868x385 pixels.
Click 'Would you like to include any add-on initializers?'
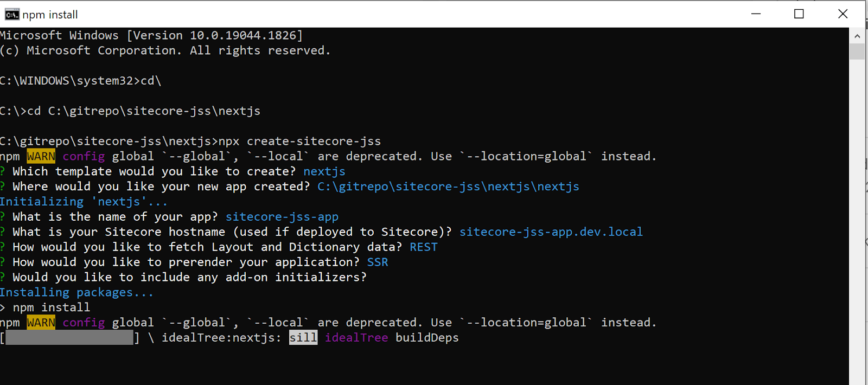[189, 278]
